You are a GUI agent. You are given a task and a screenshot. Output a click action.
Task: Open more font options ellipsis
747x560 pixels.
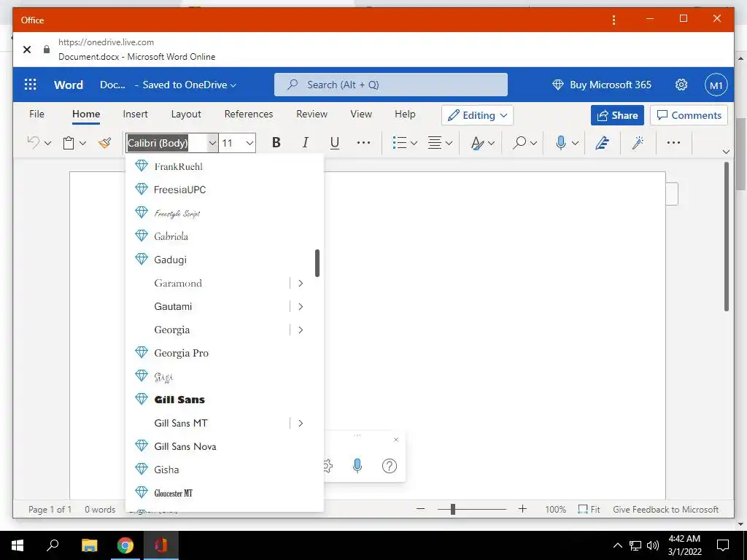(x=363, y=142)
